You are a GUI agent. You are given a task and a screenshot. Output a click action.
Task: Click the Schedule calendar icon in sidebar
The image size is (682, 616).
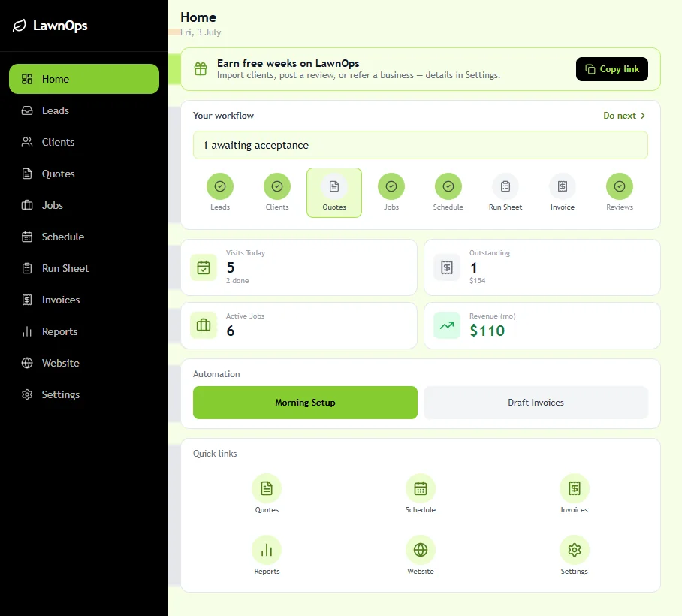click(27, 237)
